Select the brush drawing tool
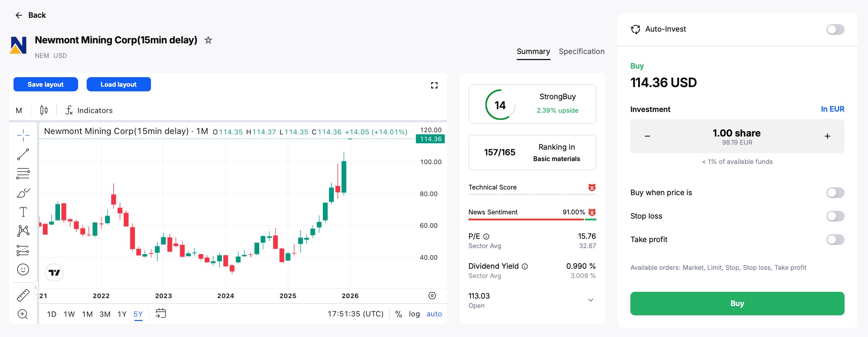The image size is (868, 337). click(x=23, y=193)
